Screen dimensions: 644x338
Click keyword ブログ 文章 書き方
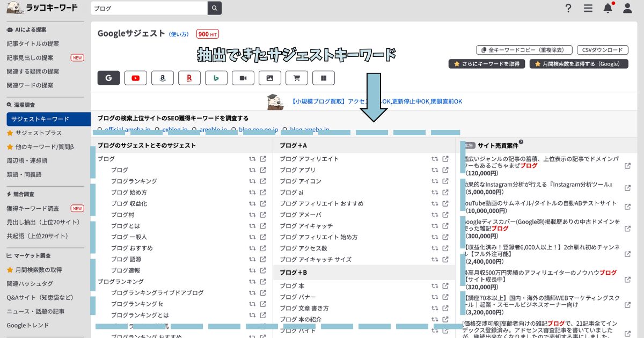[304, 308]
